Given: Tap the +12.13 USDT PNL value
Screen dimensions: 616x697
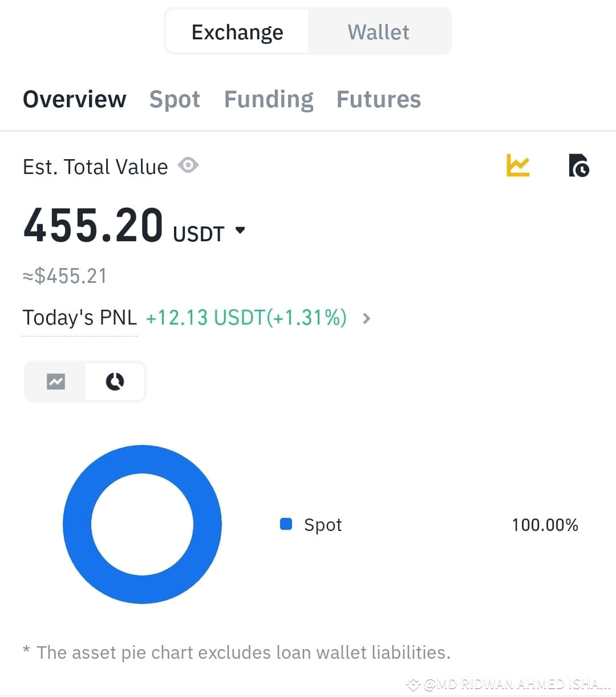Looking at the screenshot, I should tap(246, 317).
